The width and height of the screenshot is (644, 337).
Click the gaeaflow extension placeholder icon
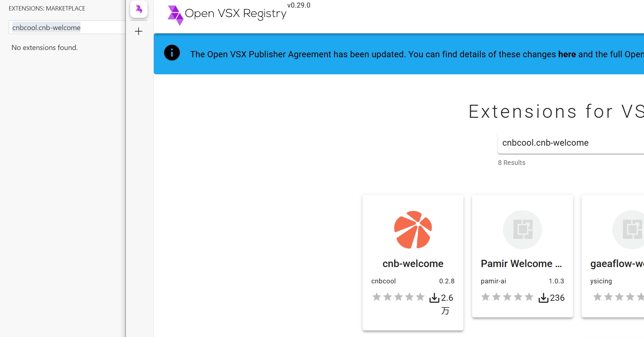[x=628, y=230]
